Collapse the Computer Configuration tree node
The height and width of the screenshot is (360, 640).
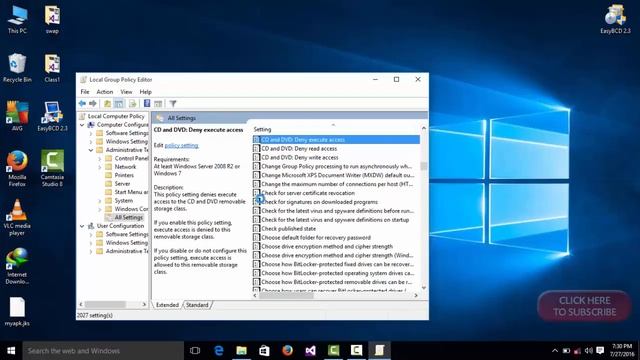coord(82,125)
